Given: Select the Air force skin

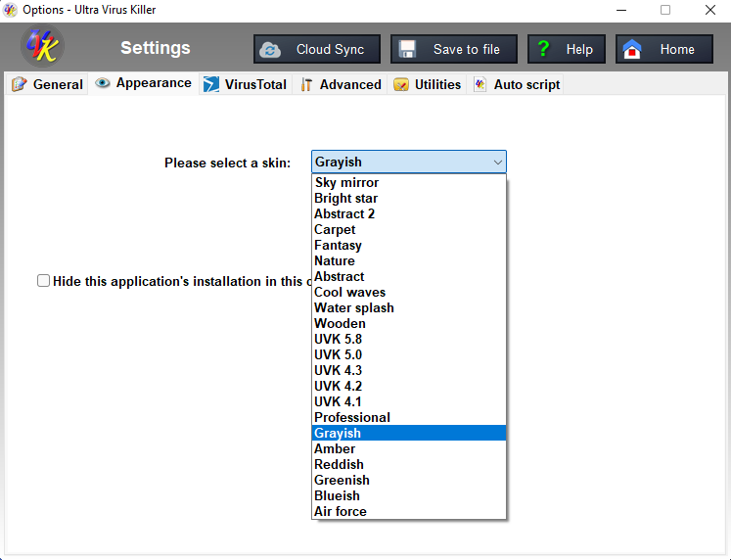Looking at the screenshot, I should (409, 511).
